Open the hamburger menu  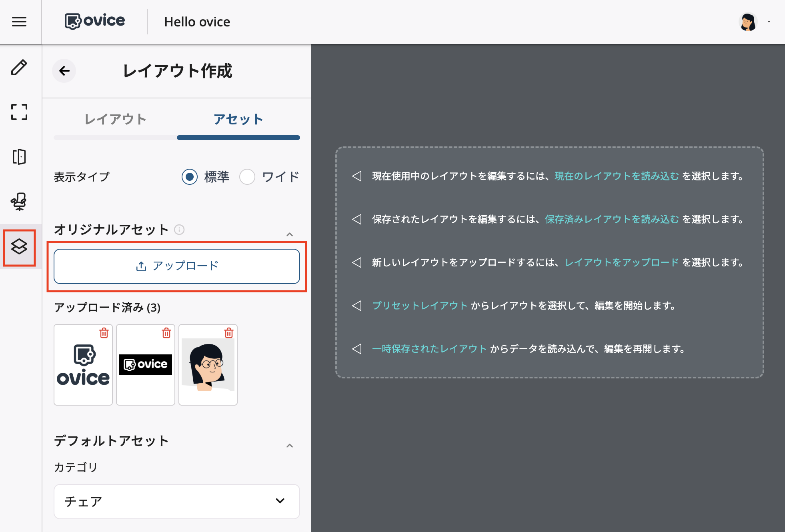tap(19, 22)
